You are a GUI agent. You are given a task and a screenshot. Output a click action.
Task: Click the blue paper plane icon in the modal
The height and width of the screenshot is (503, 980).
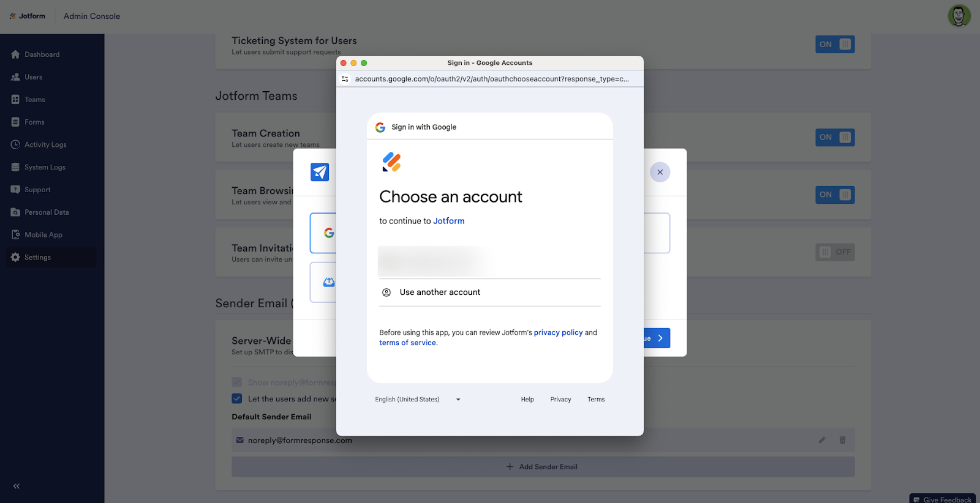tap(320, 172)
